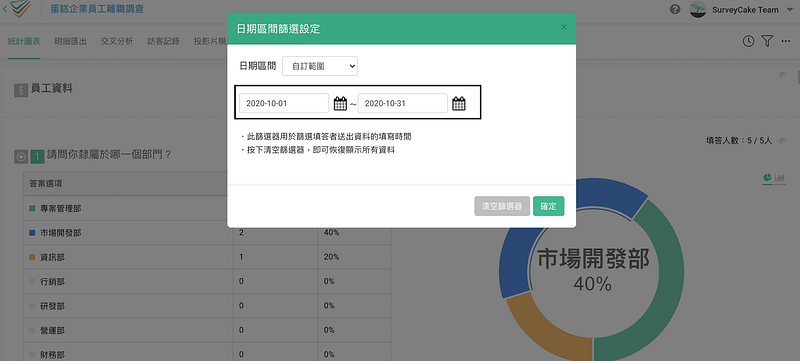
Task: Select the 交叉分析 tab
Action: [117, 42]
